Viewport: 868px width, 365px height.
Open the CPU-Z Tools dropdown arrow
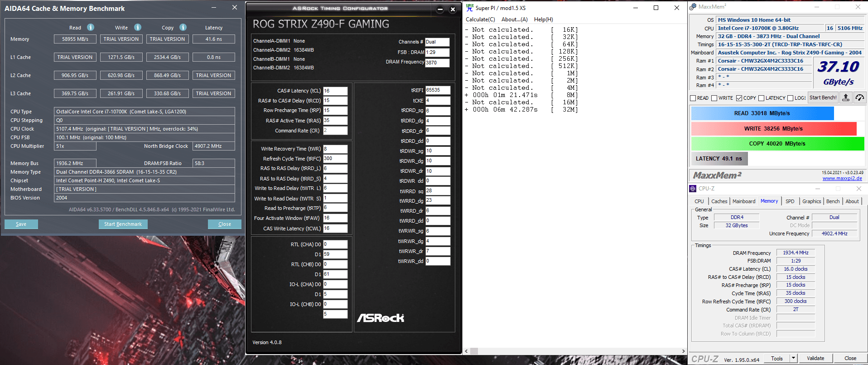click(793, 358)
